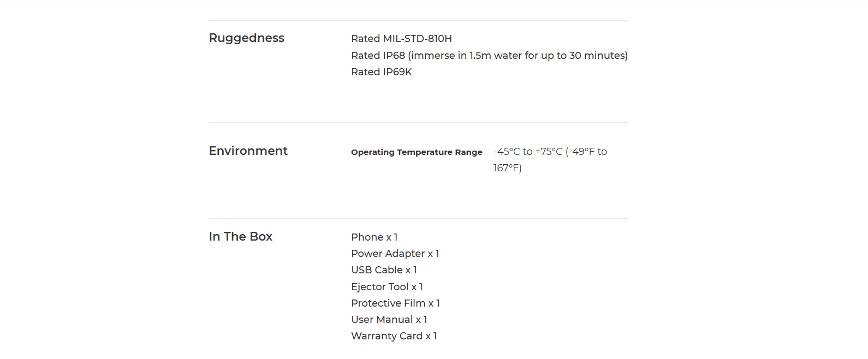Click the divider line above Environment
Image resolution: width=868 pixels, height=359 pixels.
[x=418, y=122]
